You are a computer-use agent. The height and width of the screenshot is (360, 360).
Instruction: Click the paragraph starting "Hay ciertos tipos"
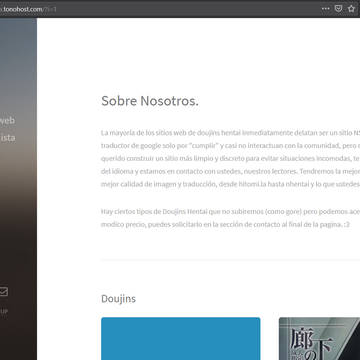(231, 218)
